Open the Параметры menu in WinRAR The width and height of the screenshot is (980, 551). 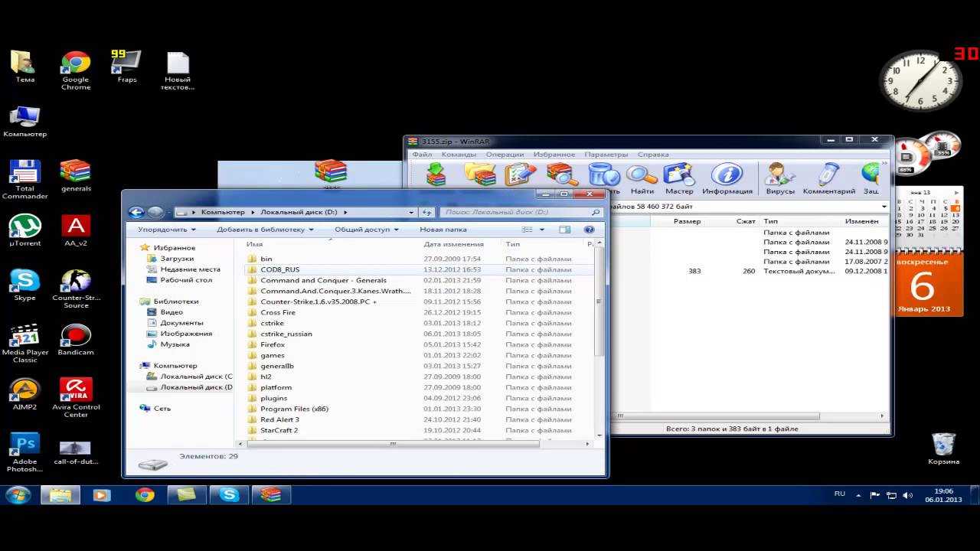pos(606,155)
